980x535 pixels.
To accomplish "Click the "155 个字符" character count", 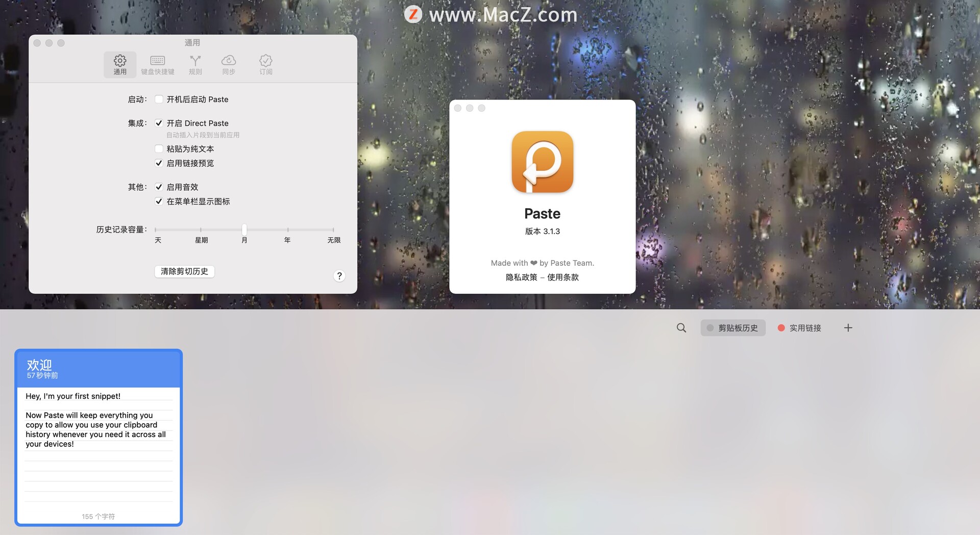I will click(x=98, y=516).
